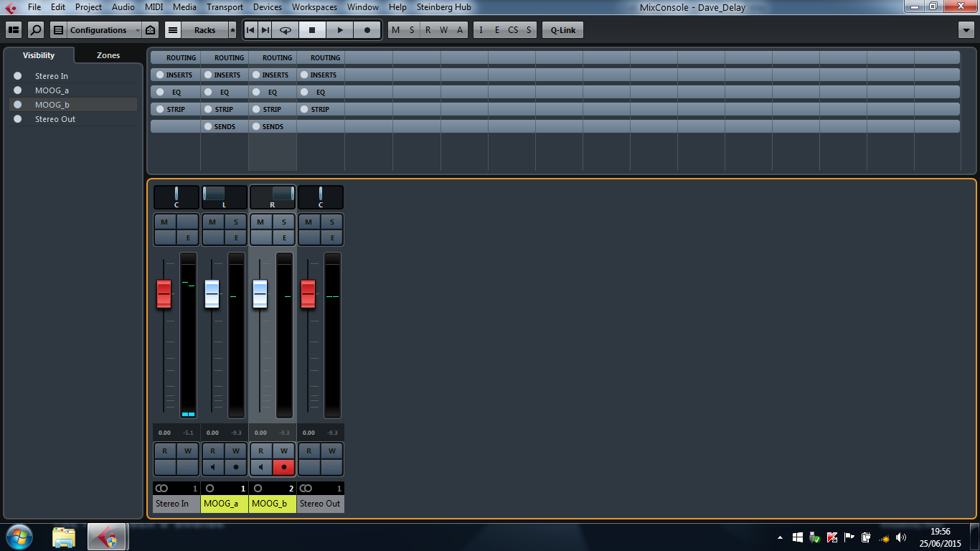Viewport: 980px width, 551px height.
Task: Open functions menu arrow at top right
Action: (965, 30)
